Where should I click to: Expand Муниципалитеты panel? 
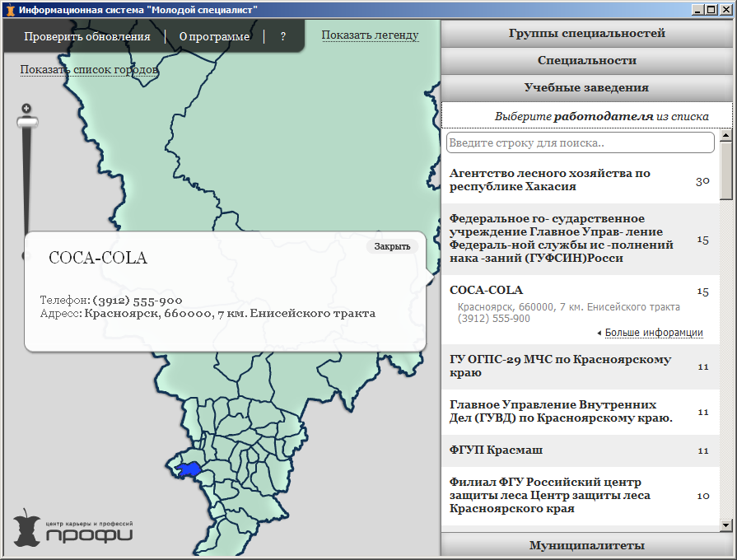point(586,545)
